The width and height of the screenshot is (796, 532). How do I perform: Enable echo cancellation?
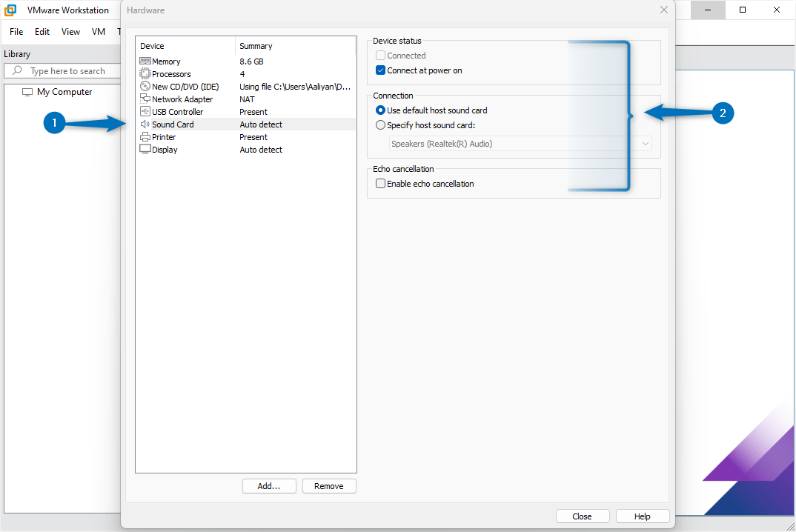click(380, 183)
